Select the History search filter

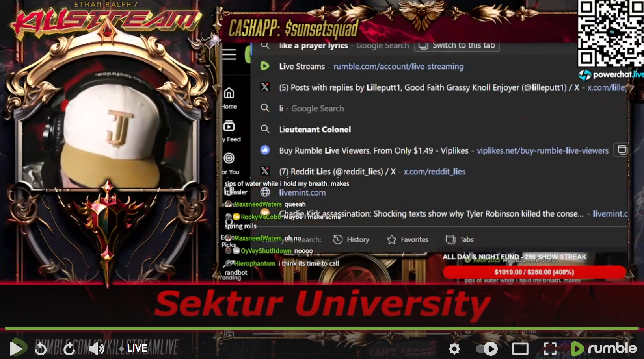351,239
